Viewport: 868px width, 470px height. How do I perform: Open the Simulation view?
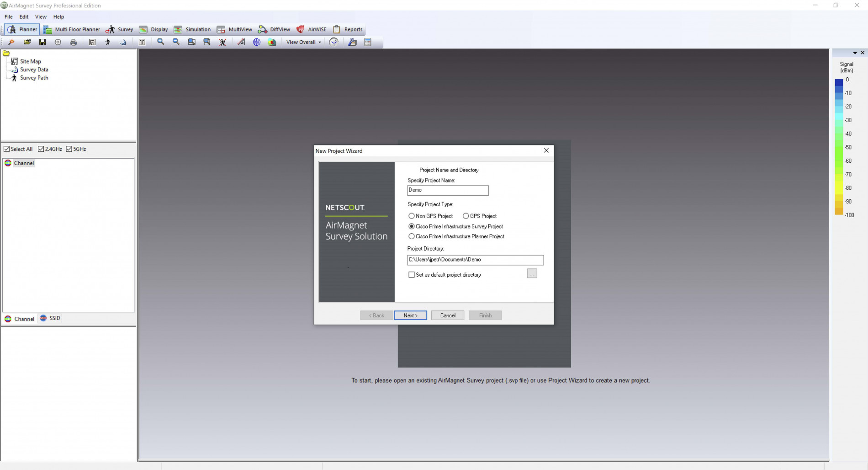coord(192,29)
